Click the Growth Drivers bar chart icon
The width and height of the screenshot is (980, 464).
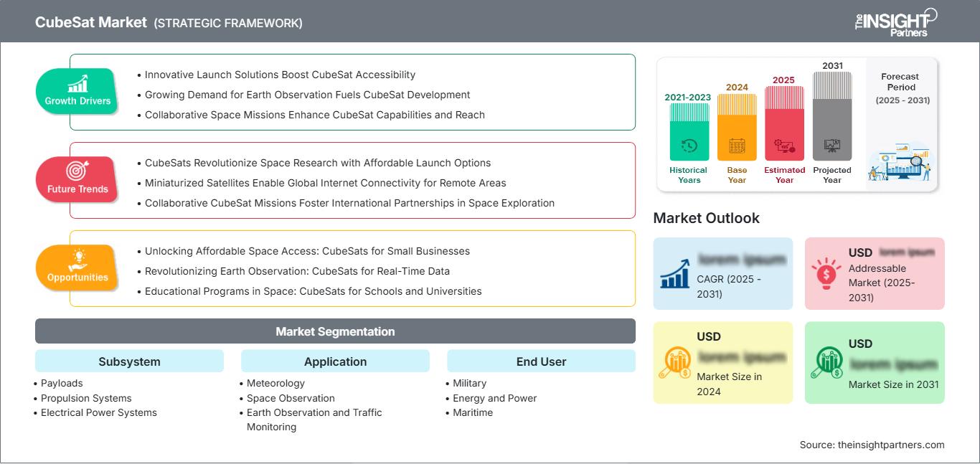pyautogui.click(x=77, y=84)
